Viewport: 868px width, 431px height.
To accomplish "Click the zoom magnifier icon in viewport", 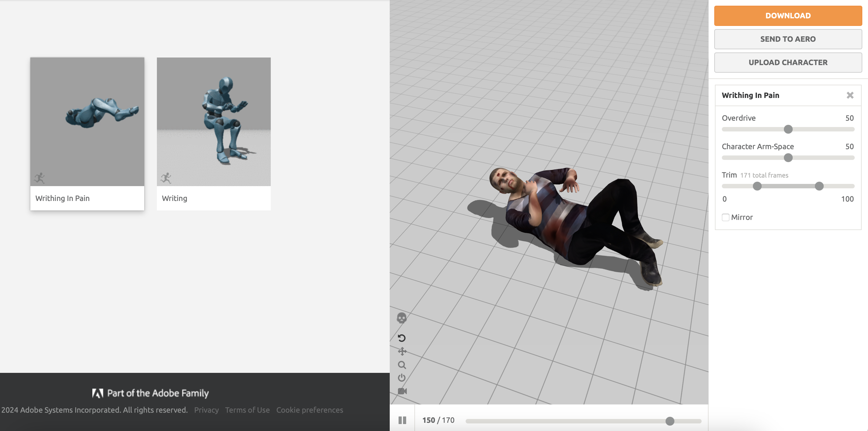I will point(402,365).
